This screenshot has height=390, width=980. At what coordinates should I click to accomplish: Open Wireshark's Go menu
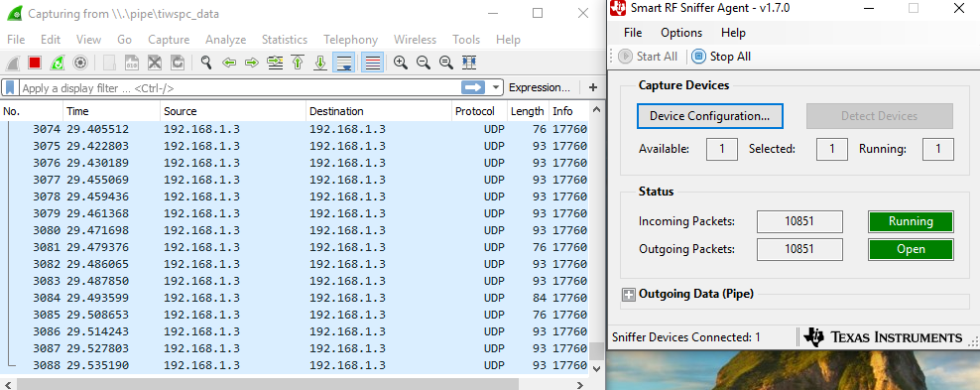(124, 40)
